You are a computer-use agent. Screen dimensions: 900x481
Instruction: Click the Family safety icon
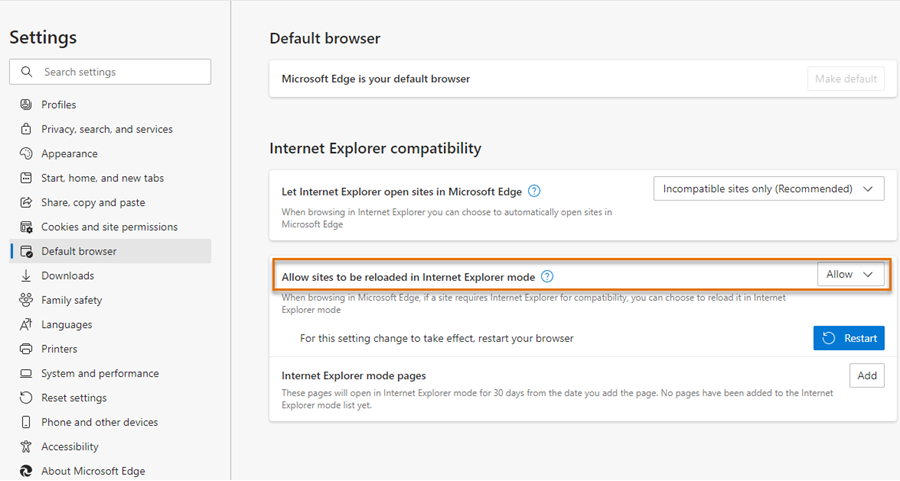click(x=27, y=300)
